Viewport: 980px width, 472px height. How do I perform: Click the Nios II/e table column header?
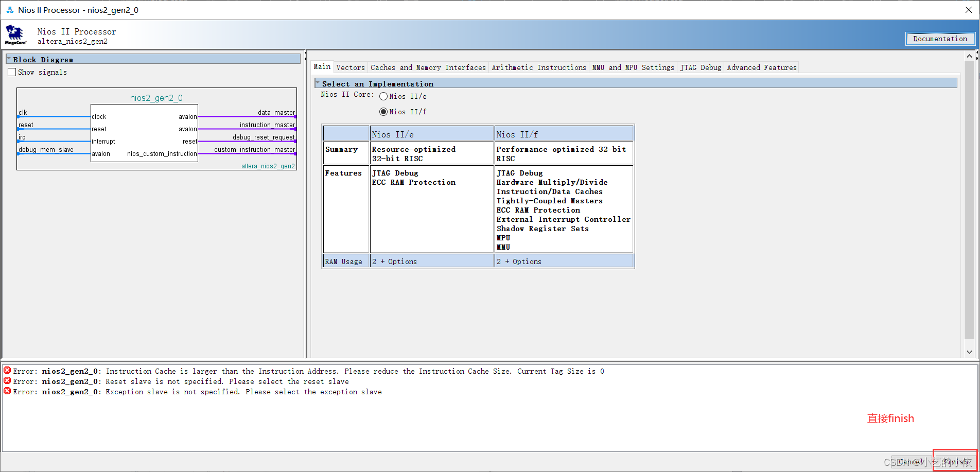pyautogui.click(x=432, y=134)
